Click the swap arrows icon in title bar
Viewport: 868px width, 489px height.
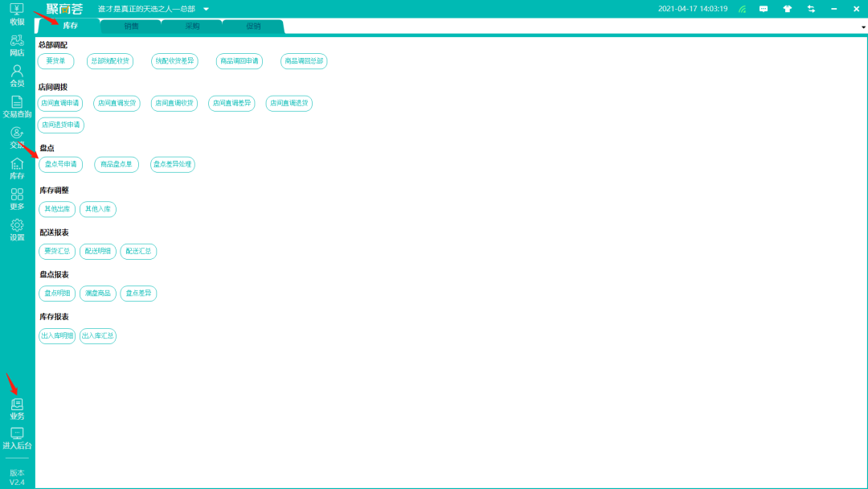tap(811, 9)
